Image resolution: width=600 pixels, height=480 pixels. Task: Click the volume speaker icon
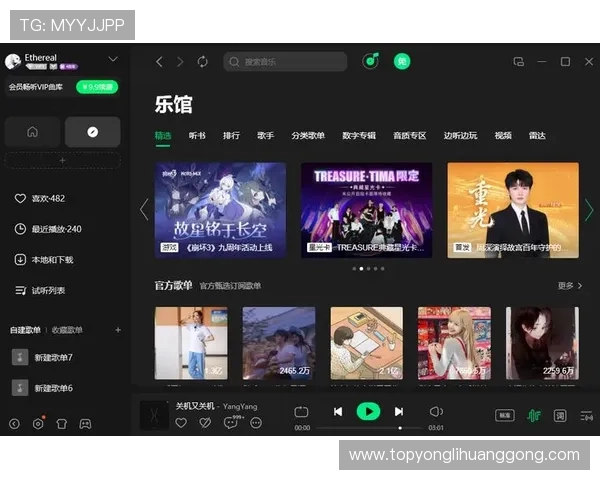pos(436,412)
